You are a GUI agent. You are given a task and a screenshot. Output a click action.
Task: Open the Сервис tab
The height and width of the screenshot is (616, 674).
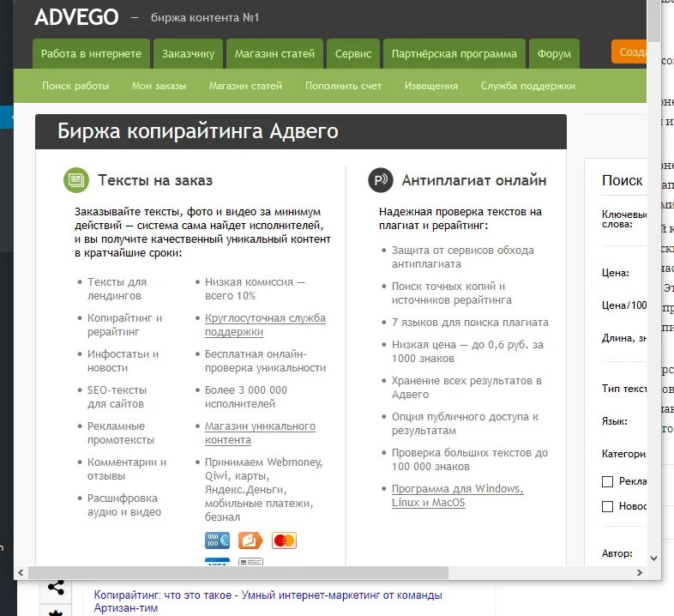(353, 54)
